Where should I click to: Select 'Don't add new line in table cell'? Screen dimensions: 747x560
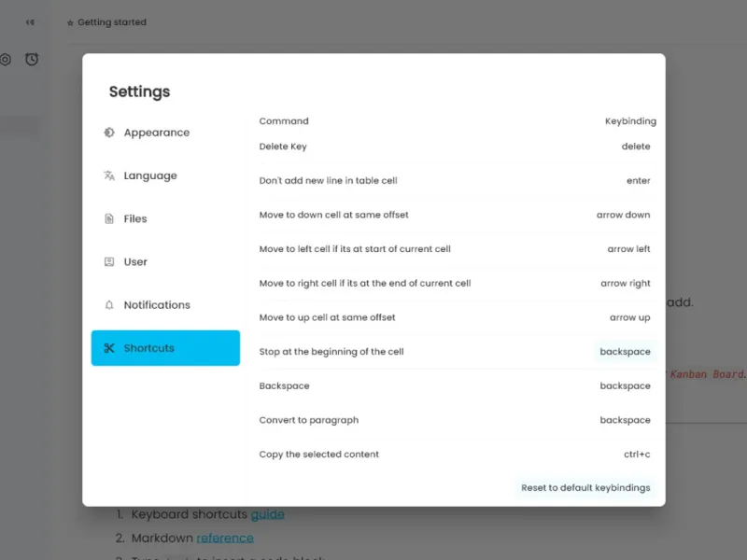point(329,180)
